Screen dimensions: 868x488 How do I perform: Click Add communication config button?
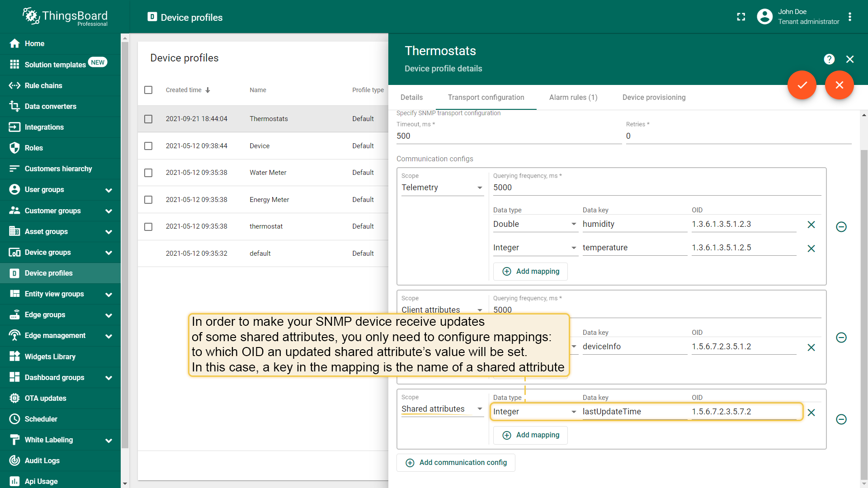(x=456, y=463)
